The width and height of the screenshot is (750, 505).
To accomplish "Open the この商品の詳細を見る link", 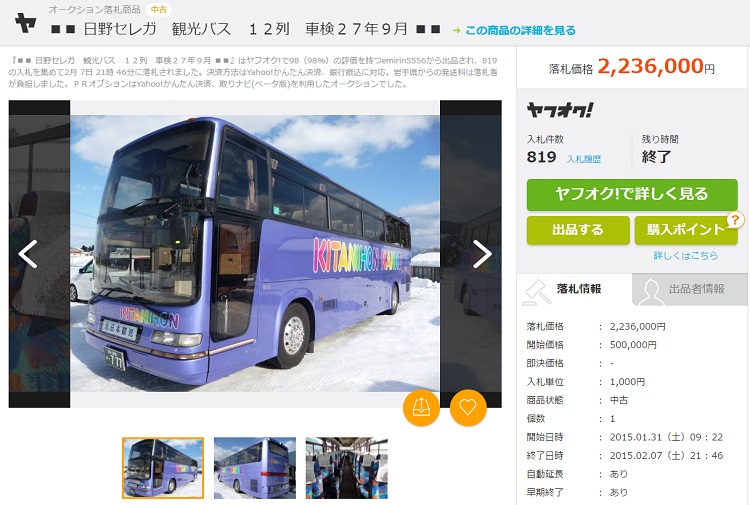I will click(520, 31).
